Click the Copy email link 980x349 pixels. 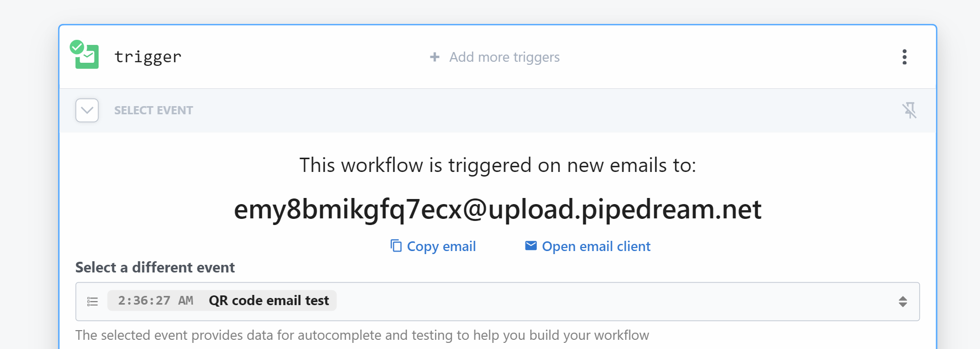[441, 246]
